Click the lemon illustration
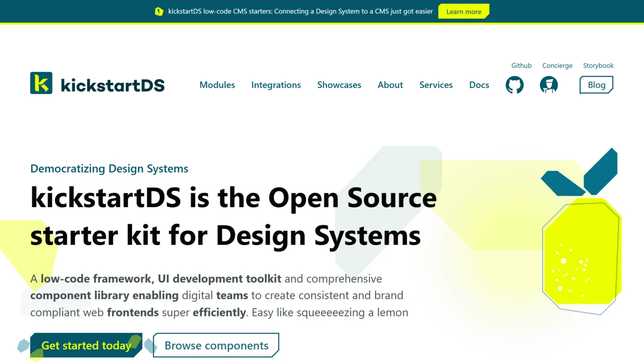 coord(581,231)
